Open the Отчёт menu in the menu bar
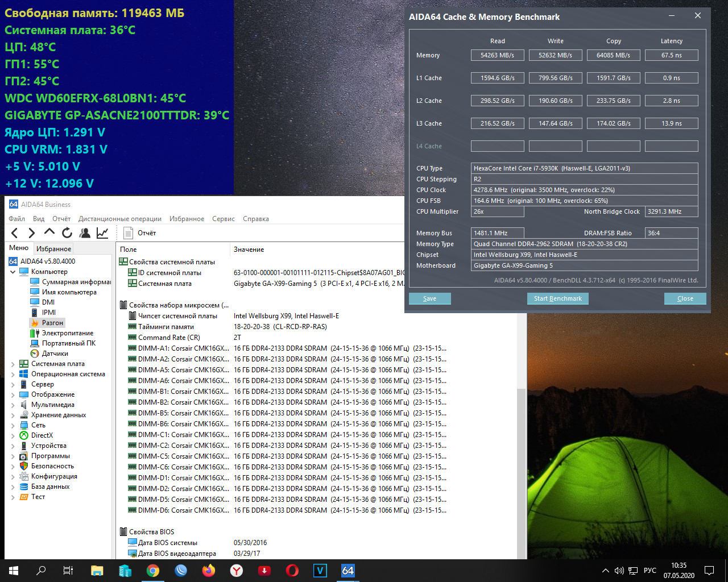This screenshot has width=728, height=582. [x=61, y=219]
